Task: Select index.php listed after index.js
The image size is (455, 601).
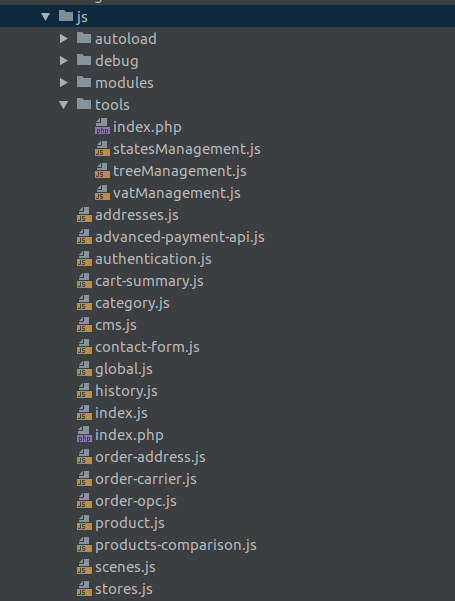Action: click(x=129, y=435)
